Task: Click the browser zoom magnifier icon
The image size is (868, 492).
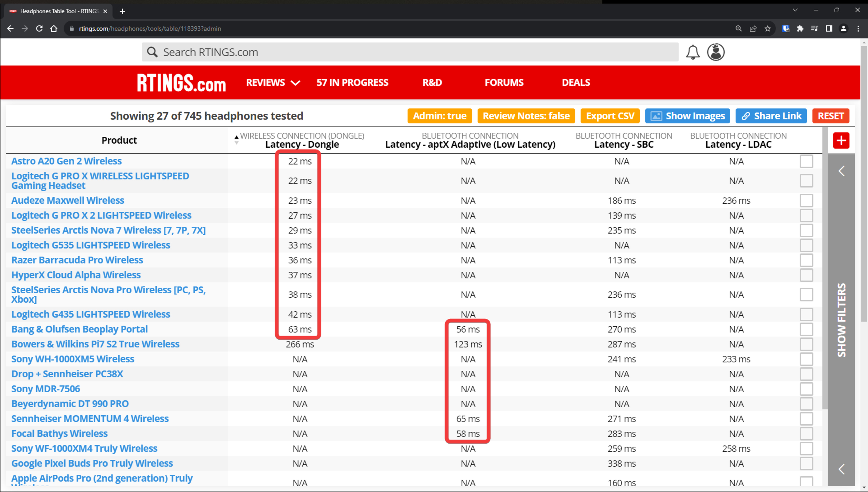Action: point(739,29)
